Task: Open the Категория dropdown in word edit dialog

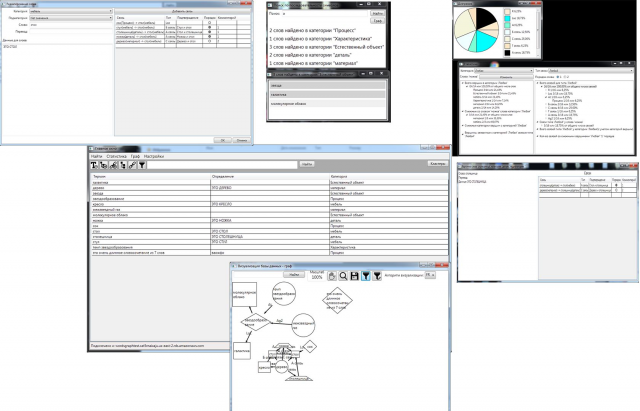Action: tap(71, 11)
